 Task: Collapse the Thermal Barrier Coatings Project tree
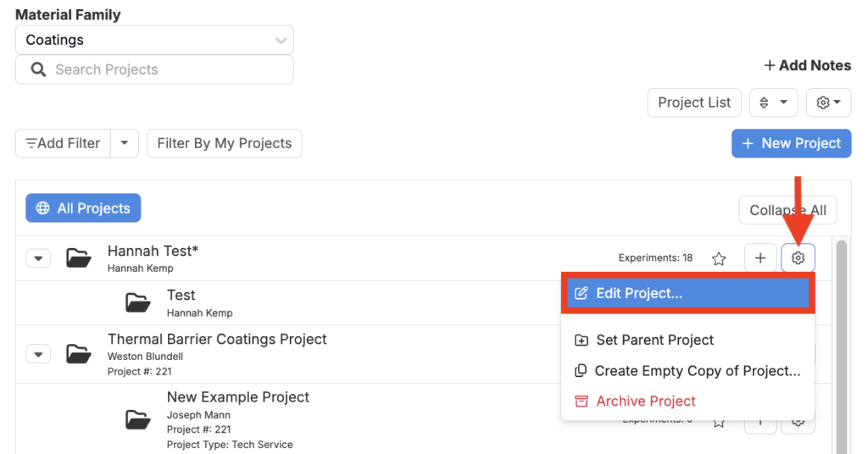pyautogui.click(x=38, y=354)
